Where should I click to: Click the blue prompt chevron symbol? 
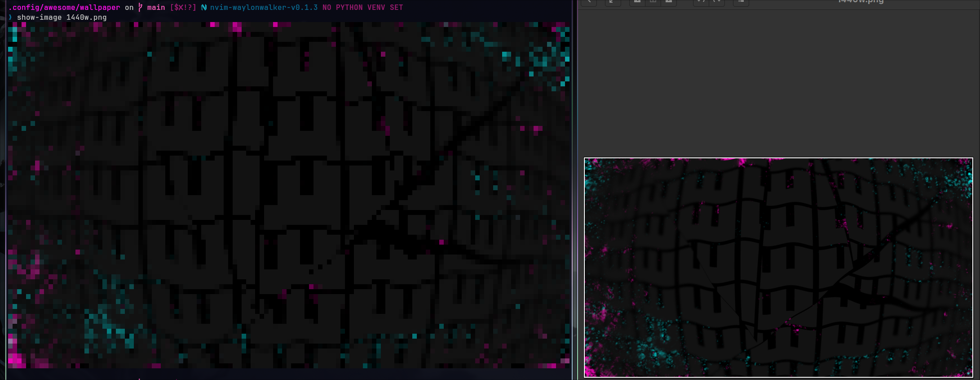[x=10, y=18]
